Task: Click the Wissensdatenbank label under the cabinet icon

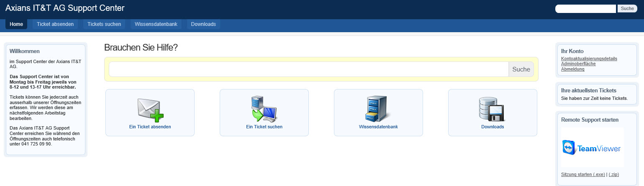Action: point(378,127)
